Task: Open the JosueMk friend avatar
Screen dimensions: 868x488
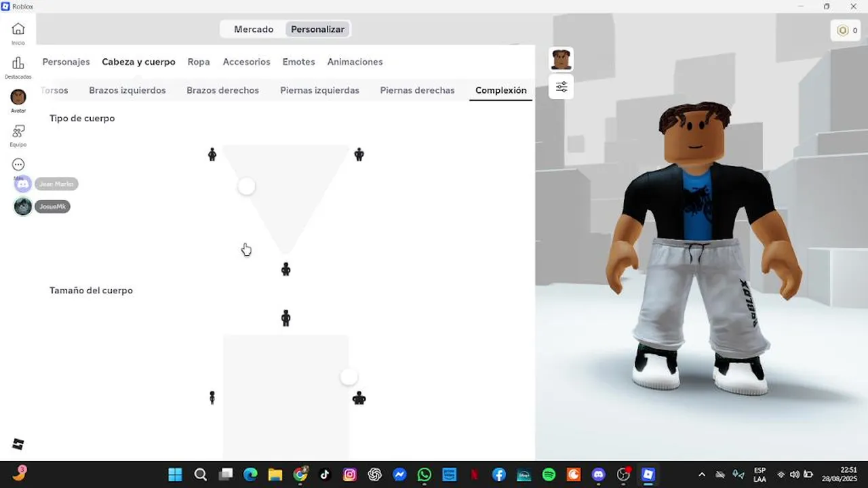Action: pyautogui.click(x=23, y=207)
